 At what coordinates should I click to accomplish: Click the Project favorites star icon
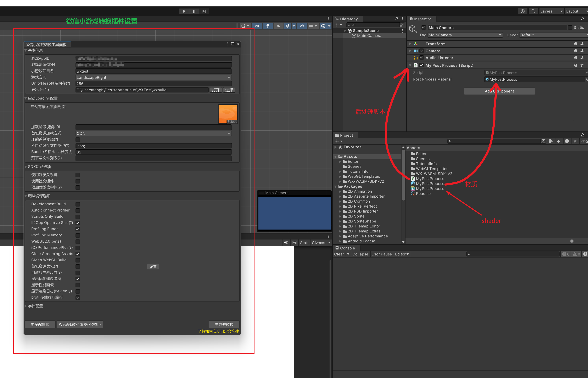pyautogui.click(x=575, y=141)
